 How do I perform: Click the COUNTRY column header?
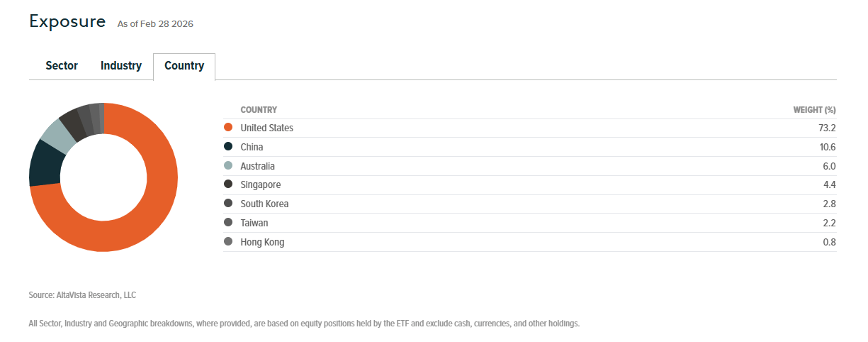coord(259,110)
